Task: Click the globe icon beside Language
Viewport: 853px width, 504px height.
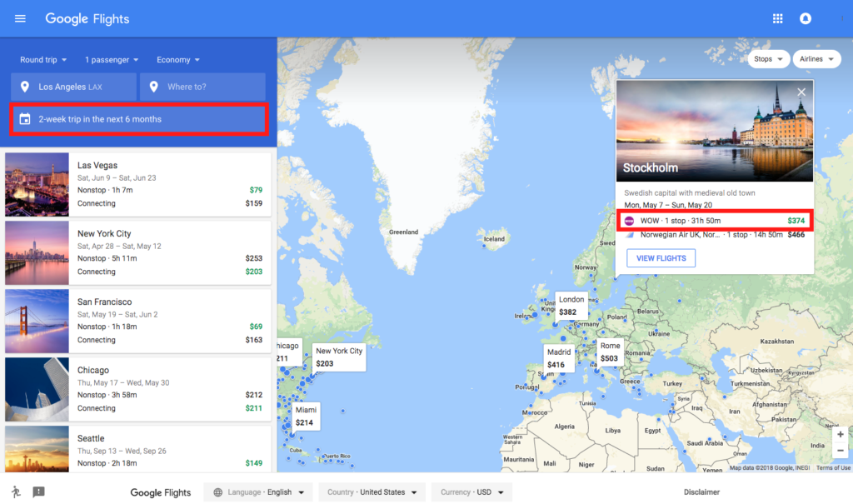Action: pos(217,492)
